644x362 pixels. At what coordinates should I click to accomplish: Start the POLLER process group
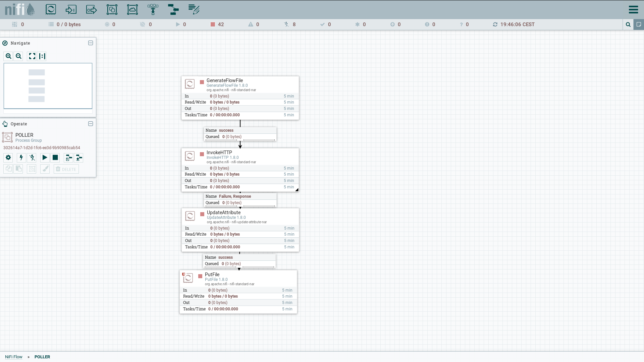[45, 158]
